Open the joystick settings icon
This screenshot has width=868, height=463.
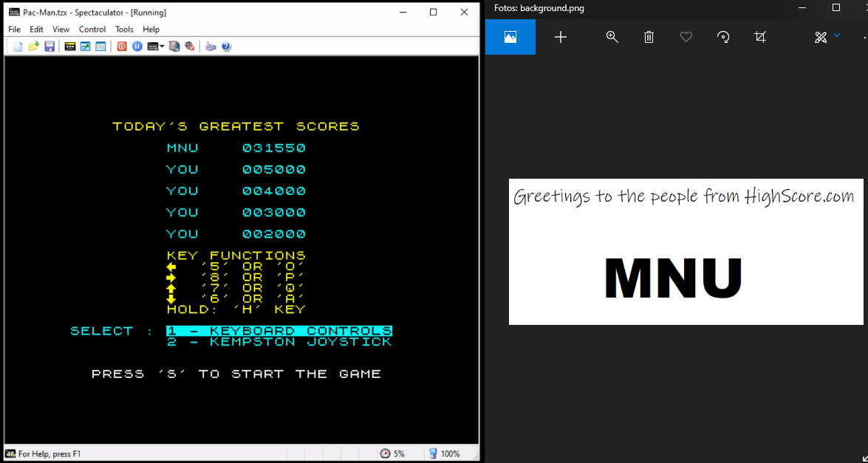coord(211,47)
